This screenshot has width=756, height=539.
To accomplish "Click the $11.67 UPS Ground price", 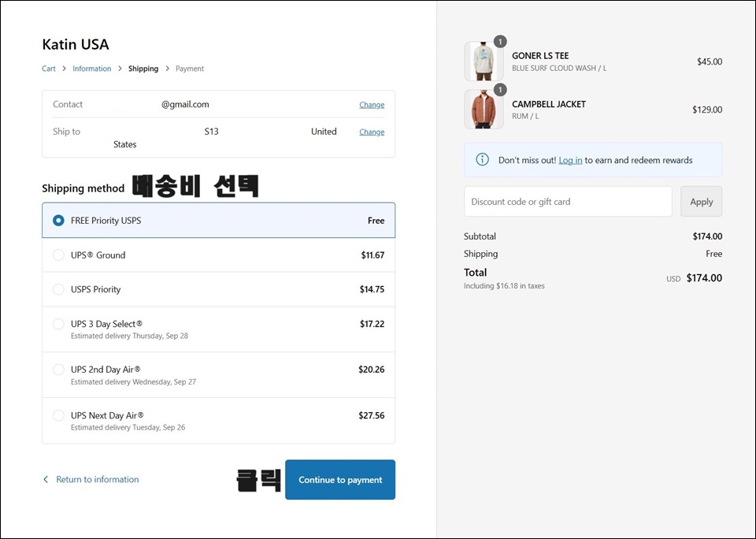I will click(372, 255).
